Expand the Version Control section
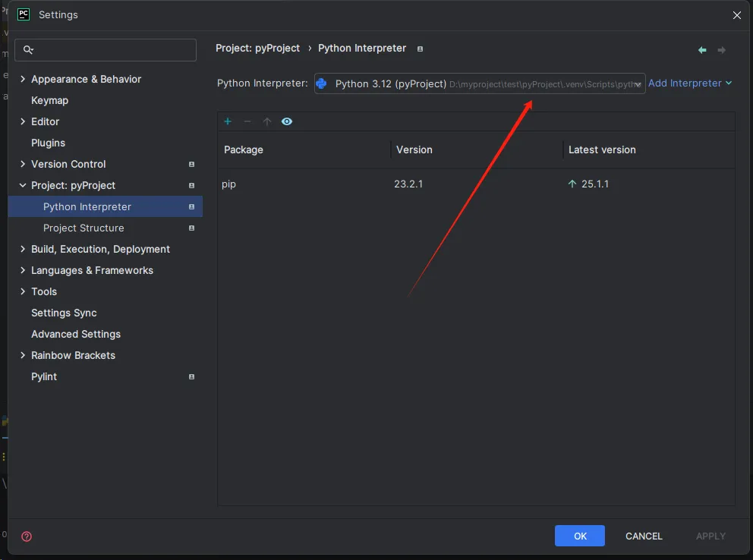 coord(23,164)
